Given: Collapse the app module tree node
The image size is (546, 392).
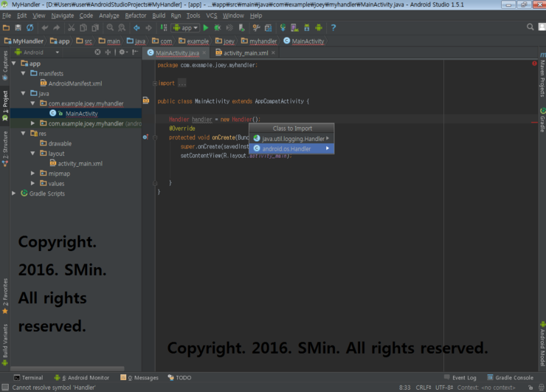Looking at the screenshot, I should tap(14, 63).
